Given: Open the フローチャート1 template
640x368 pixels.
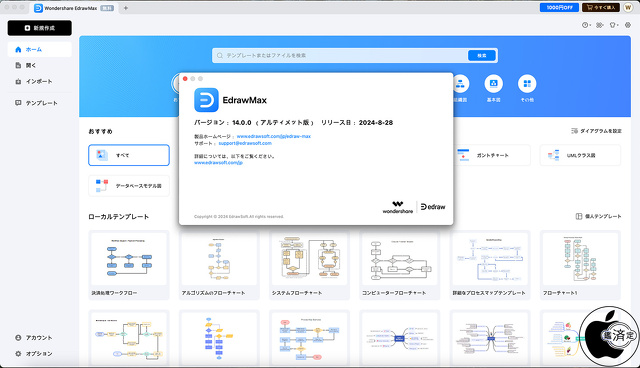Looking at the screenshot, I should [580, 265].
